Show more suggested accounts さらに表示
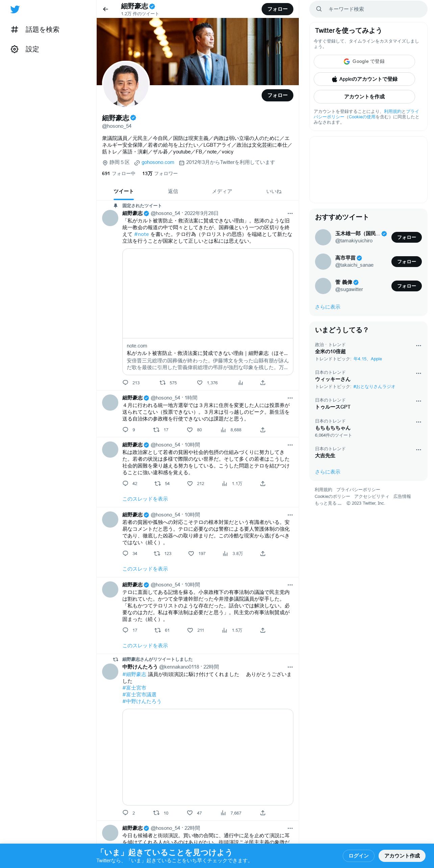Image resolution: width=434 pixels, height=868 pixels. [328, 307]
